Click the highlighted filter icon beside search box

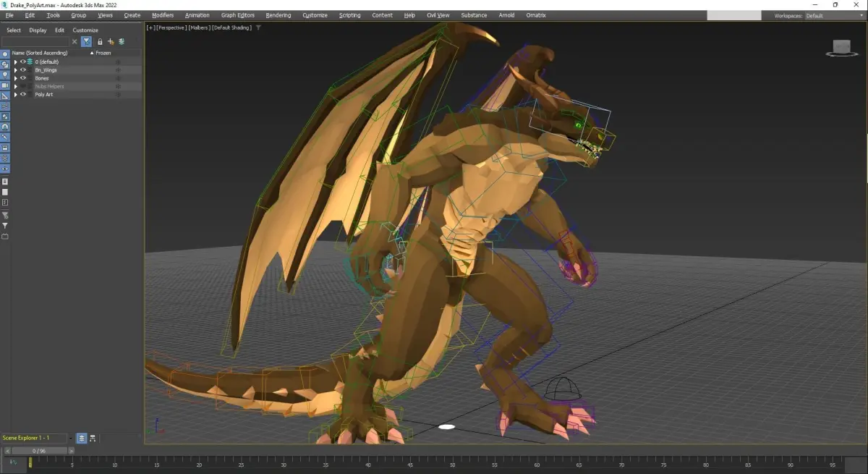coord(86,42)
